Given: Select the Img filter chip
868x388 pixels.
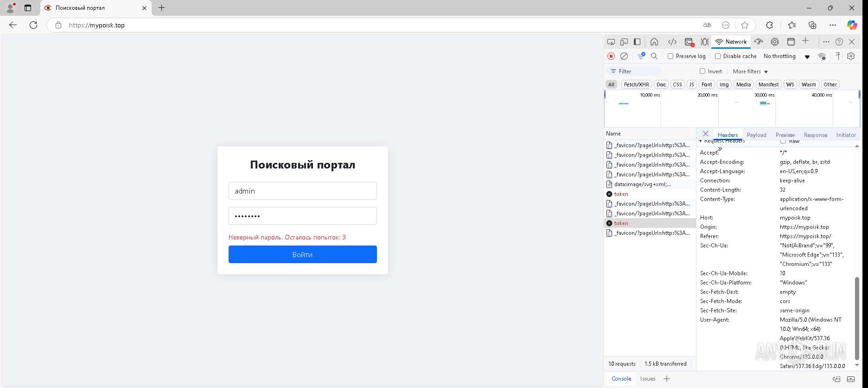Looking at the screenshot, I should click(724, 84).
